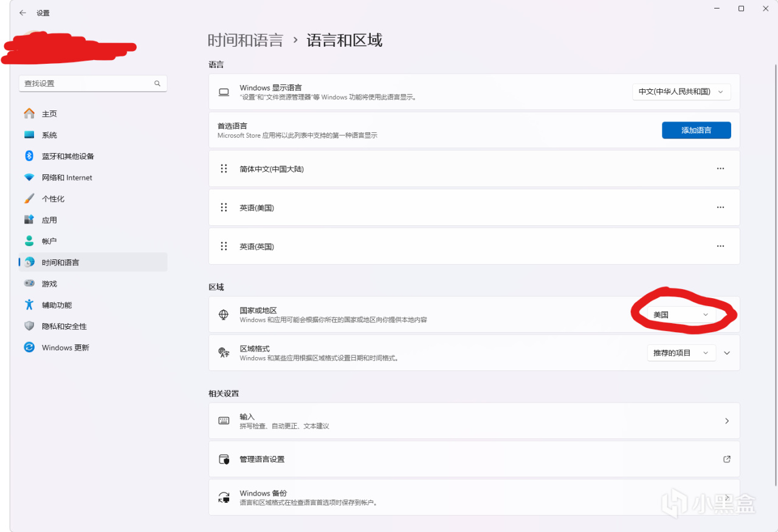
Task: Click the Windows 更新 sync icon
Action: click(29, 347)
